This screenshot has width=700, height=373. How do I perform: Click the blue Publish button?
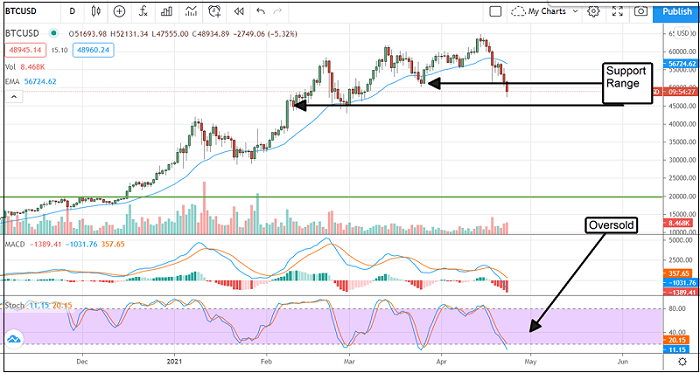tap(676, 12)
